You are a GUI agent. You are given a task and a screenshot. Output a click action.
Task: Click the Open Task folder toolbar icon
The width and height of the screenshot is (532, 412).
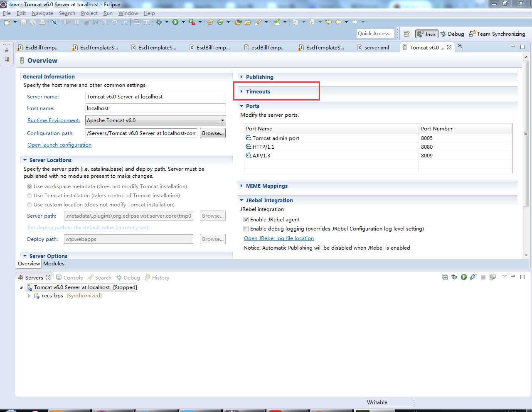coord(248,22)
